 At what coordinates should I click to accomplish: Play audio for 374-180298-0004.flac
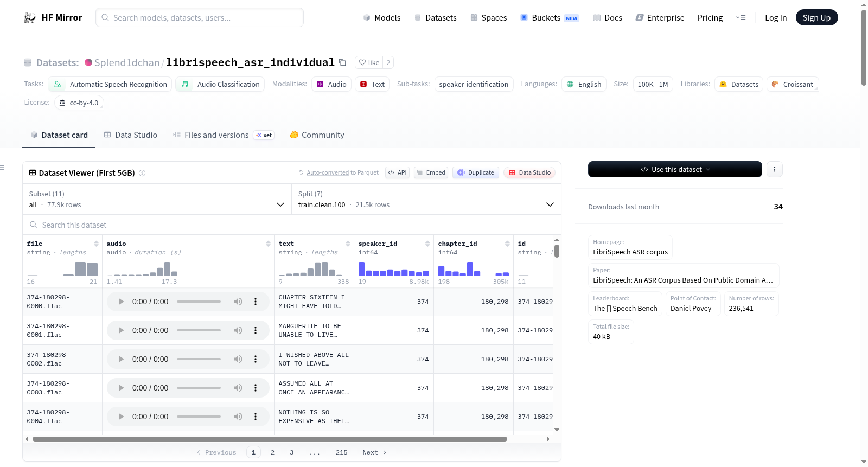[122, 417]
